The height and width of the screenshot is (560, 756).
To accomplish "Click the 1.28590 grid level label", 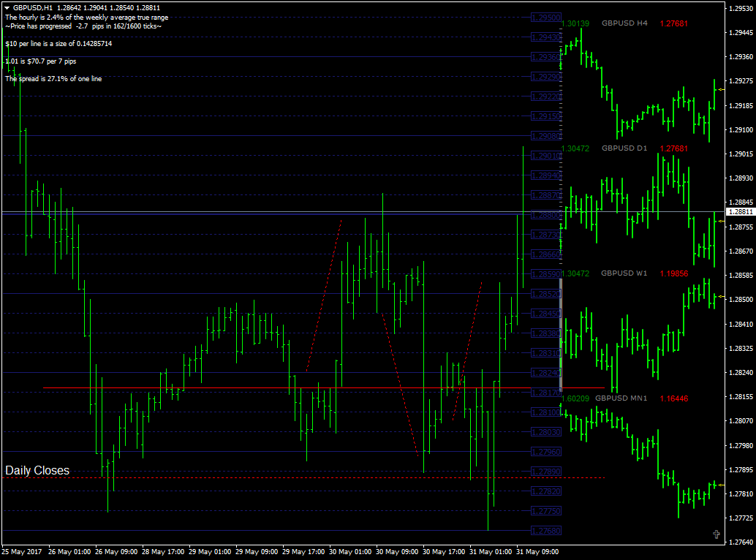I will click(x=545, y=274).
